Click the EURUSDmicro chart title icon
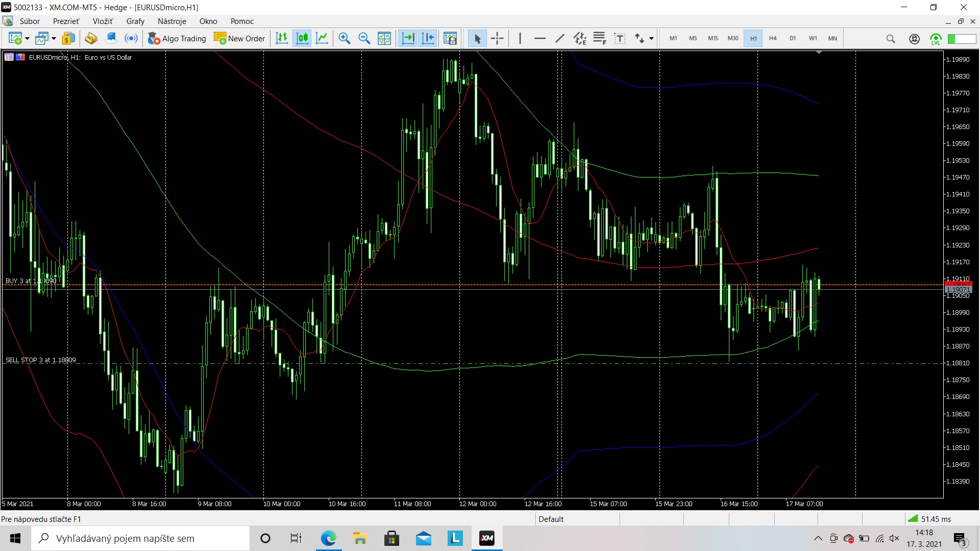This screenshot has width=980, height=551. point(9,57)
